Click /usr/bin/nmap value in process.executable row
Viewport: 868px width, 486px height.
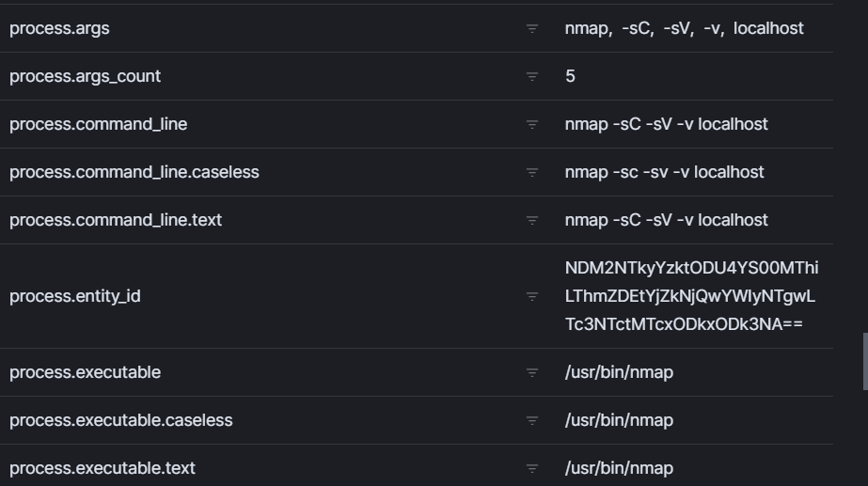click(x=619, y=372)
